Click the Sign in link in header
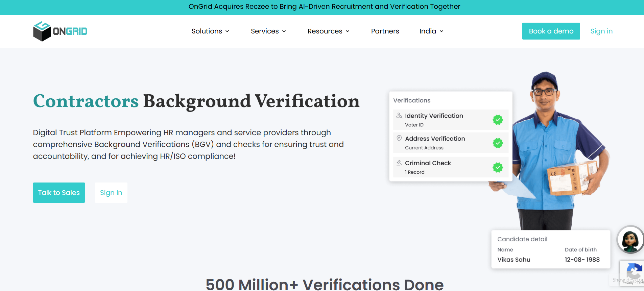The width and height of the screenshot is (644, 291). click(x=601, y=31)
